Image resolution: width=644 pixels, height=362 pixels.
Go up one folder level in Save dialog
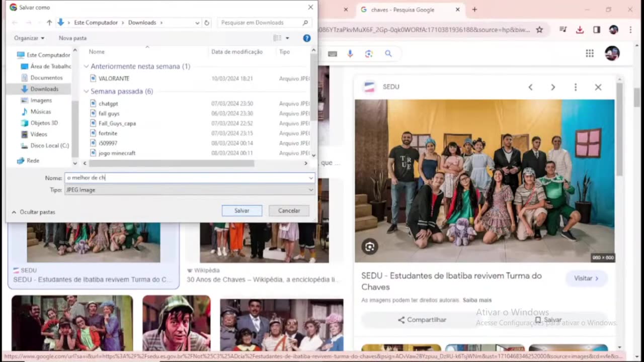49,23
